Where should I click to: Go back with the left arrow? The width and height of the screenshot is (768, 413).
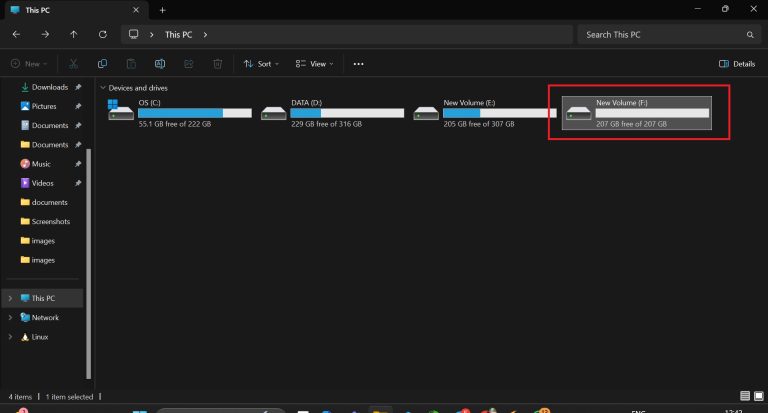coord(16,34)
